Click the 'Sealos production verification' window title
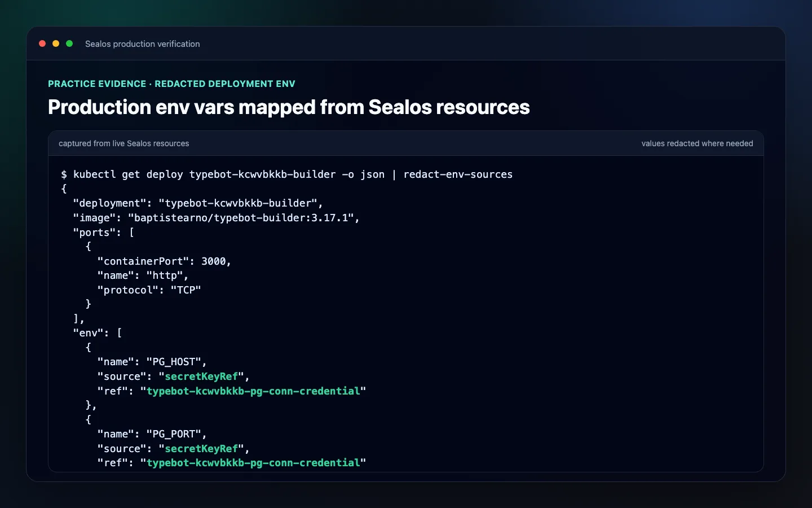 click(x=143, y=44)
